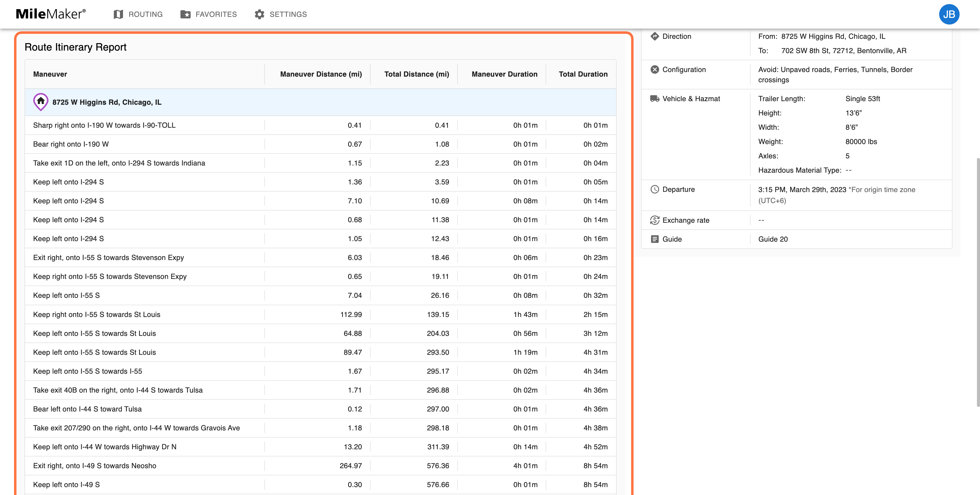
Task: Select row Bear right onto I-190 W
Action: (x=320, y=144)
